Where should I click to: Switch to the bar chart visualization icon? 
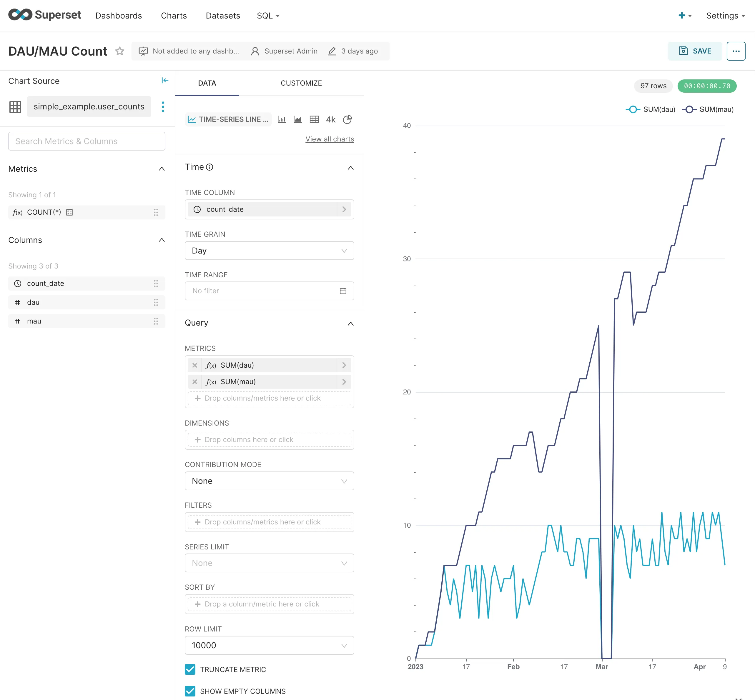pyautogui.click(x=282, y=119)
